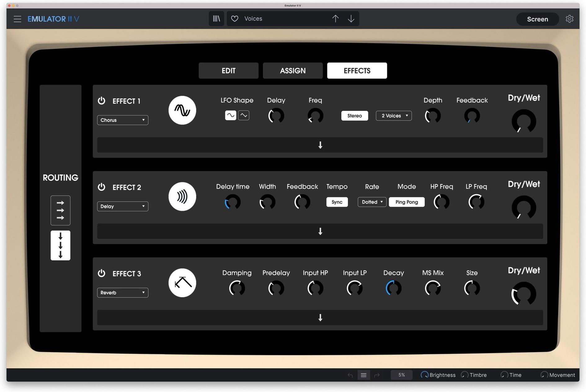Open the hamburger main menu
586x392 pixels.
tap(17, 19)
